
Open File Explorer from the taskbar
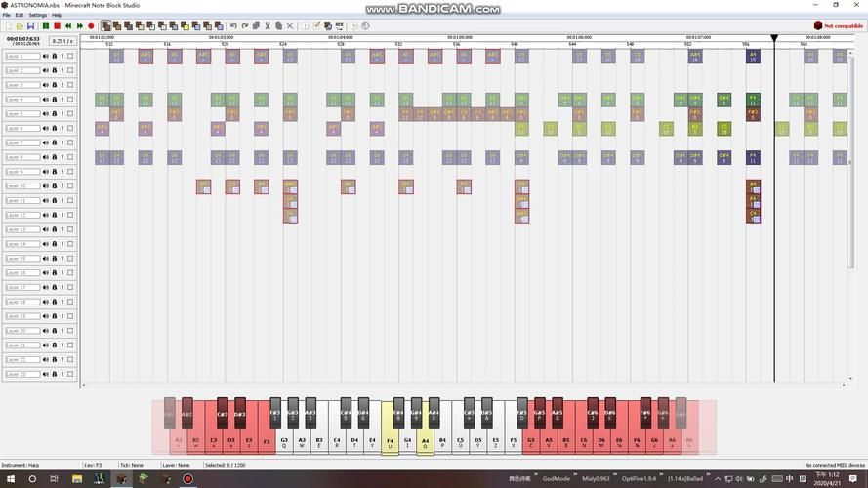click(77, 478)
